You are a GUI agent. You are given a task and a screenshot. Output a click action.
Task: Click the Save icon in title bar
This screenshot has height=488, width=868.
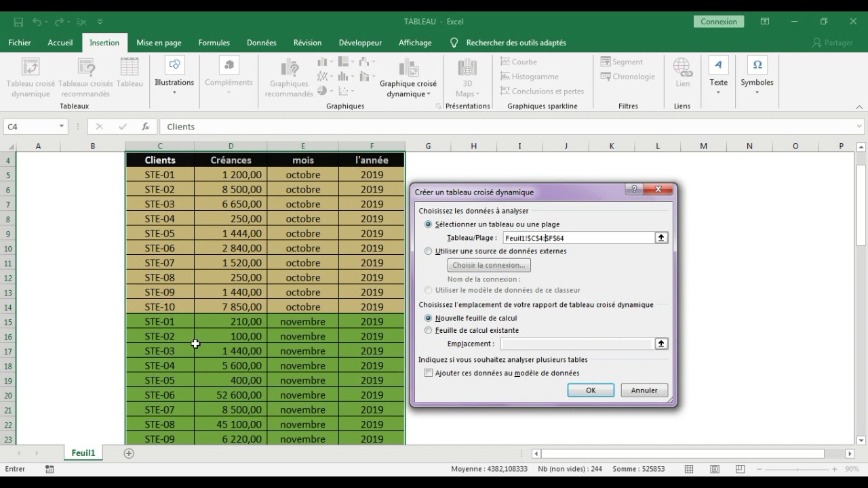click(18, 22)
